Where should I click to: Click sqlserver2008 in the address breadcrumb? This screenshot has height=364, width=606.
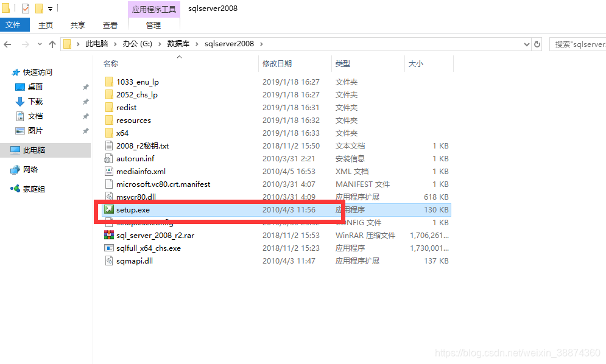tap(229, 44)
